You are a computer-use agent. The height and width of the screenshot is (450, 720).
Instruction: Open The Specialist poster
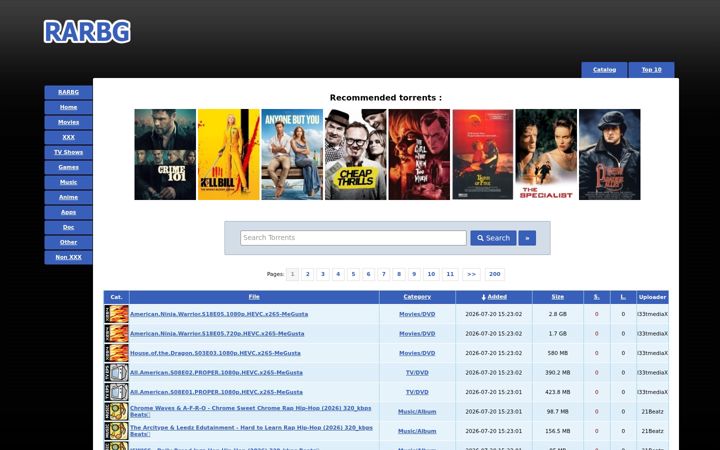tap(546, 154)
